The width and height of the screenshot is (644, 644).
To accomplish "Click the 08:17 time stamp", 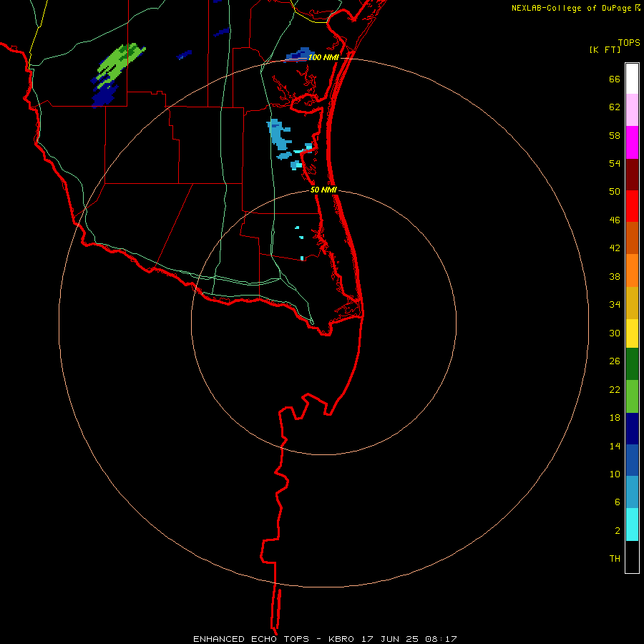I will pos(441,639).
